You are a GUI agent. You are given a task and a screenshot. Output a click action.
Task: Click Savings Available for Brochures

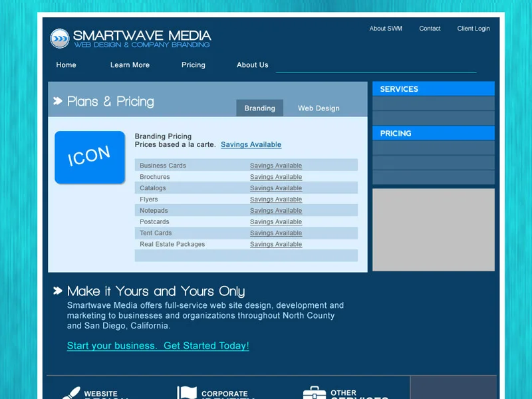(276, 177)
